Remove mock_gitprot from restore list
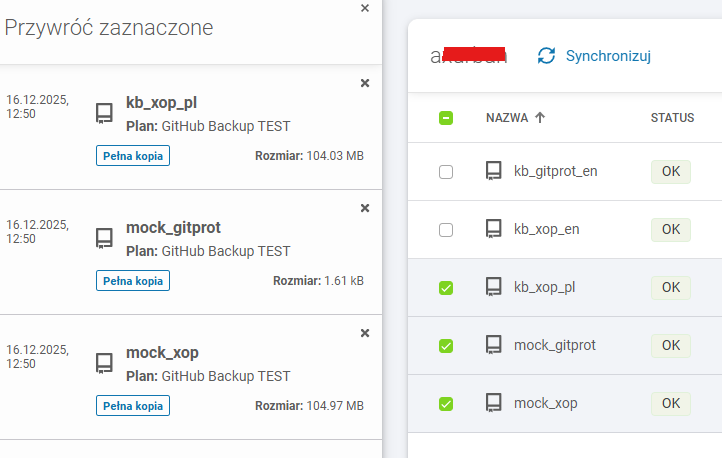Screen dimensions: 722x458 coord(365,208)
